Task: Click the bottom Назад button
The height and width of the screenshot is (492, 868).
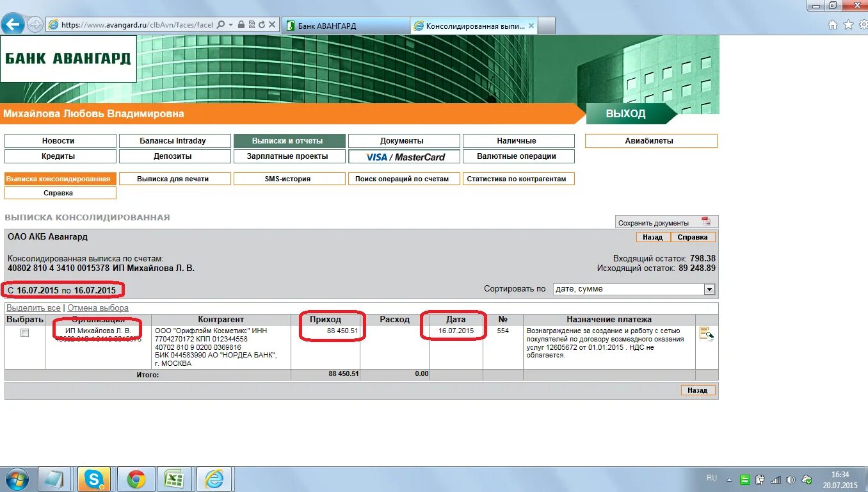Action: coord(698,390)
